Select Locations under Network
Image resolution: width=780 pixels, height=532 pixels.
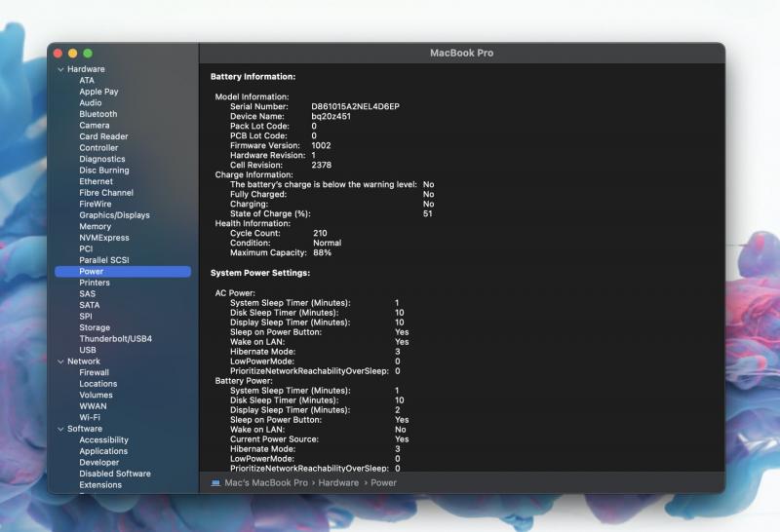pyautogui.click(x=98, y=384)
